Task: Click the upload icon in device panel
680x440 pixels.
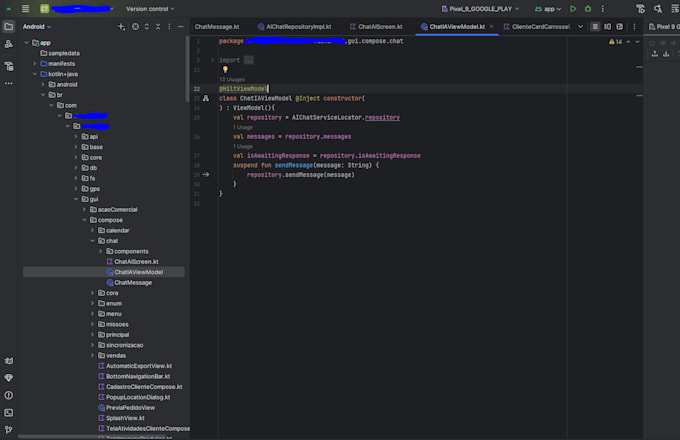Action: (x=655, y=54)
